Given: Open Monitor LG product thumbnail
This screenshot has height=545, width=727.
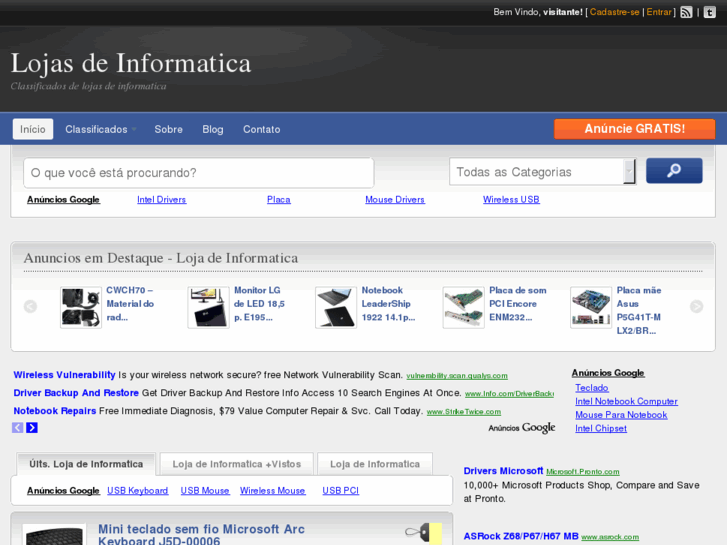Looking at the screenshot, I should click(x=208, y=307).
